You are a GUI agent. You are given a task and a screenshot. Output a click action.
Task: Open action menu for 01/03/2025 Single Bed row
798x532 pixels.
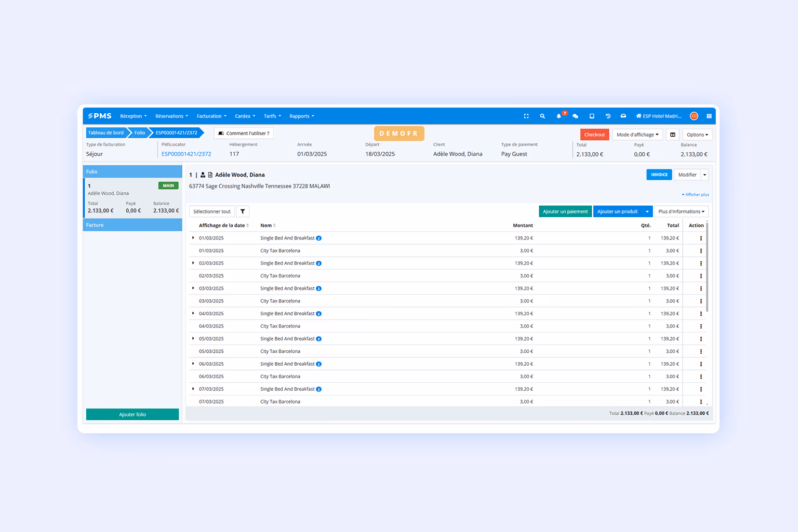click(x=701, y=238)
